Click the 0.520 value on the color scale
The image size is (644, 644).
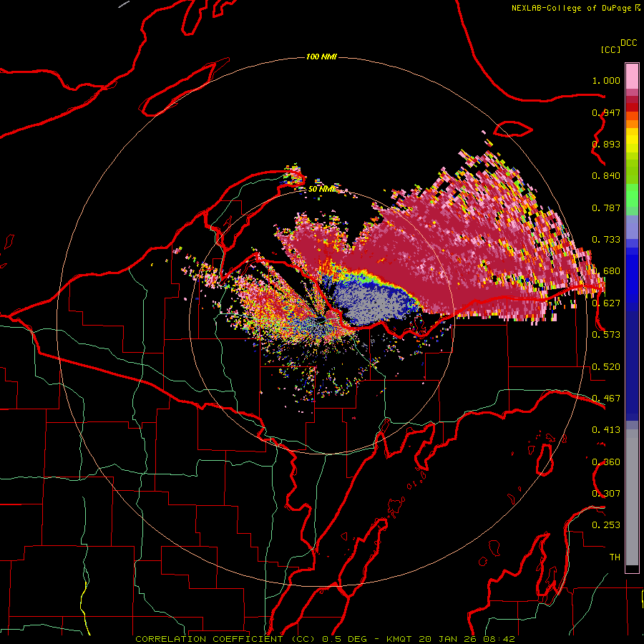(x=606, y=367)
